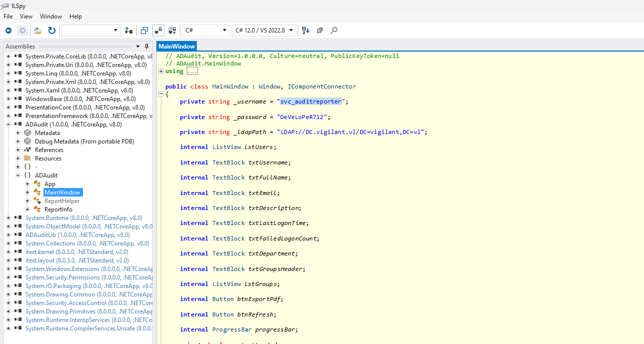
Task: Toggle show all types and members
Action: coord(172,30)
